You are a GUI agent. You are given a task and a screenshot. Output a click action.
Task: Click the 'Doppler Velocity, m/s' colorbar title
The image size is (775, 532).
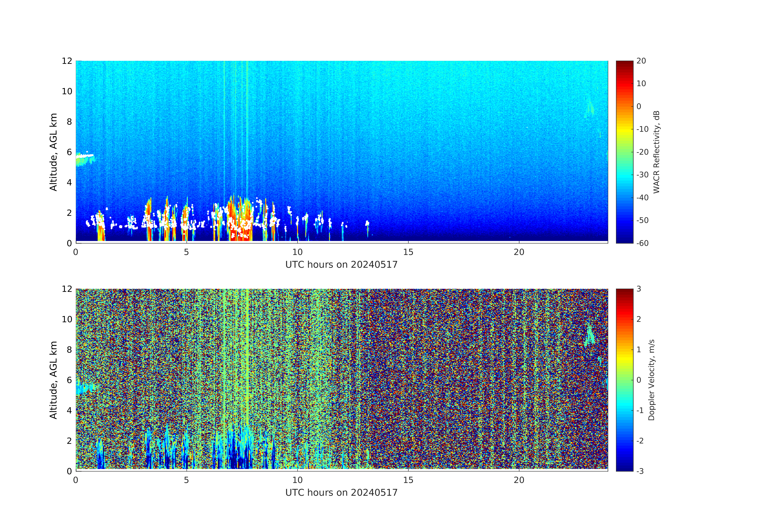[651, 380]
